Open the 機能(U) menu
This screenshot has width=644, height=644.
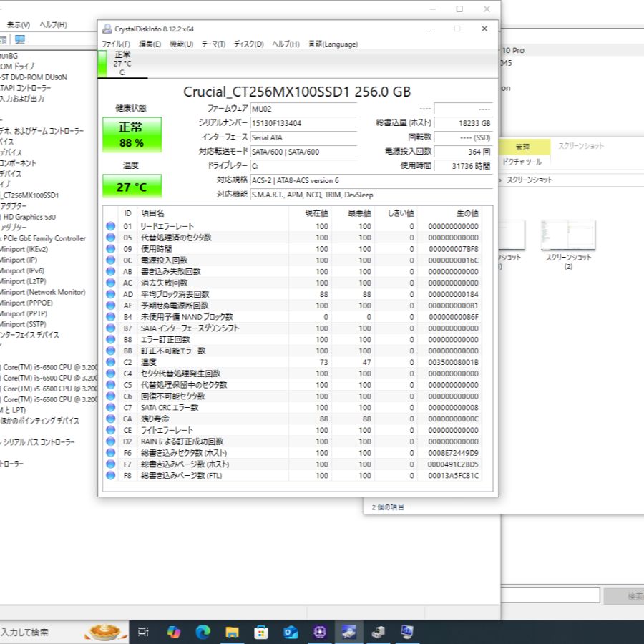click(181, 44)
